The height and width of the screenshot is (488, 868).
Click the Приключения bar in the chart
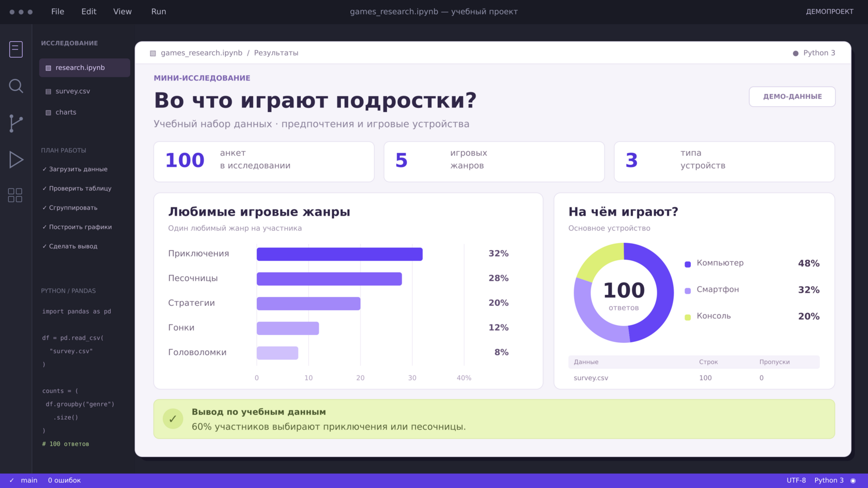339,254
